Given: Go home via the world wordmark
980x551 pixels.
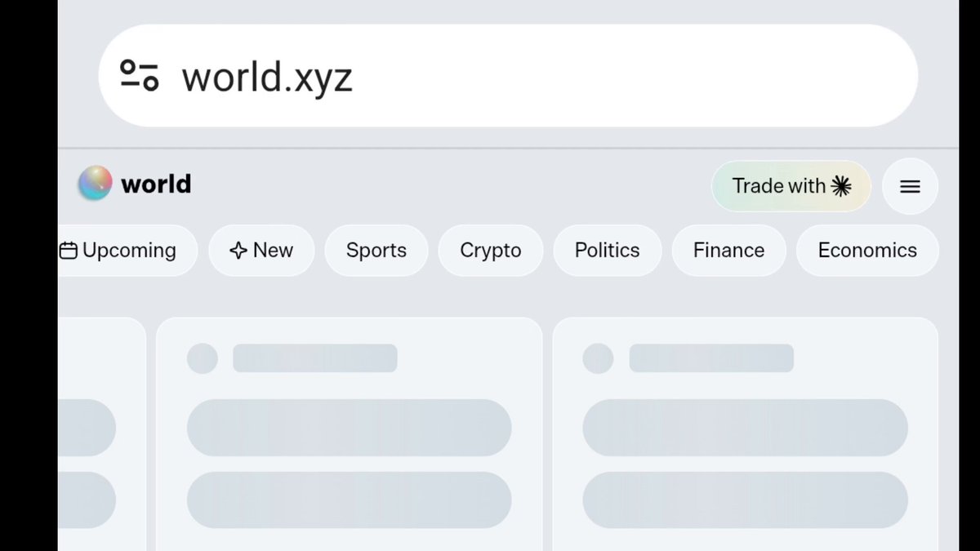Looking at the screenshot, I should click(156, 184).
